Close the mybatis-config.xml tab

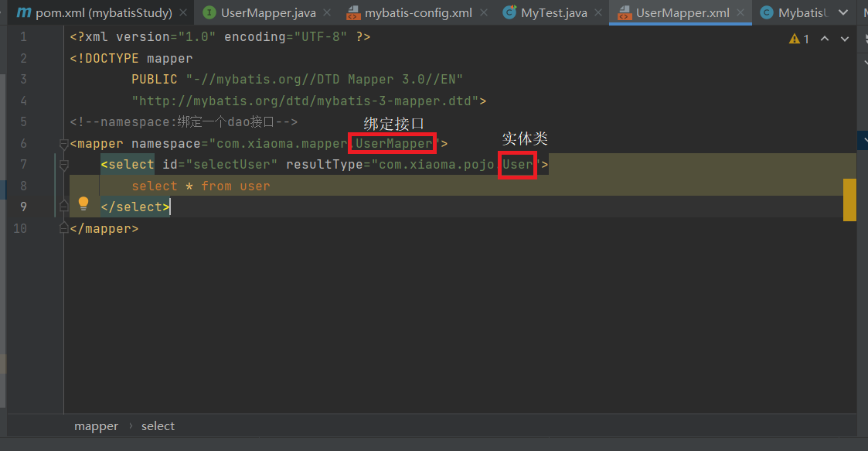pos(484,12)
